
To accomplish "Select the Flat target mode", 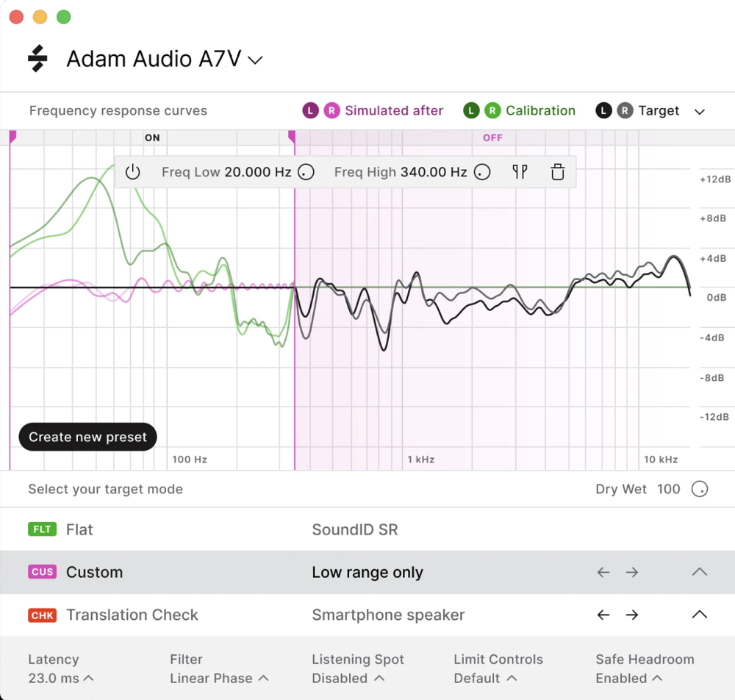I will pyautogui.click(x=367, y=529).
